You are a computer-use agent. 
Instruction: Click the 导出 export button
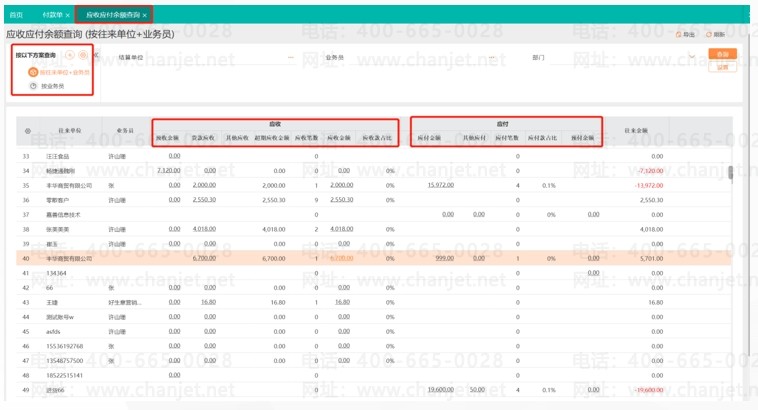tap(685, 34)
